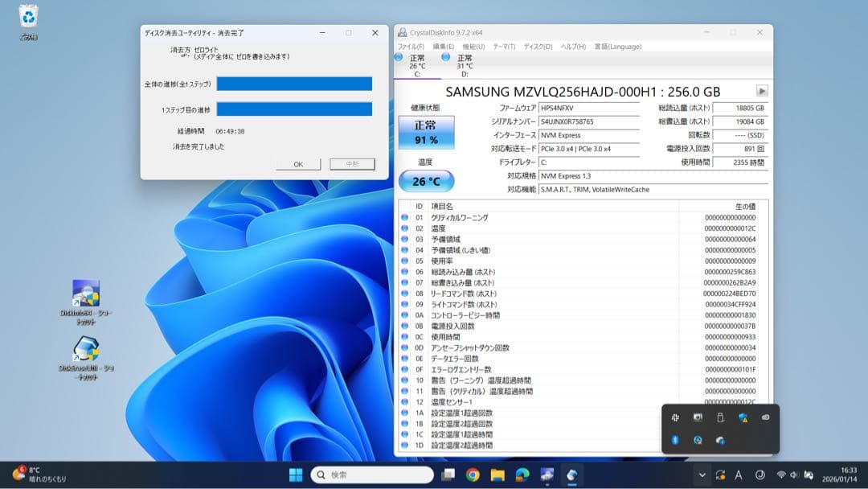868x489 pixels.
Task: Click the overall progress bar 全体の進捗
Action: pos(294,84)
